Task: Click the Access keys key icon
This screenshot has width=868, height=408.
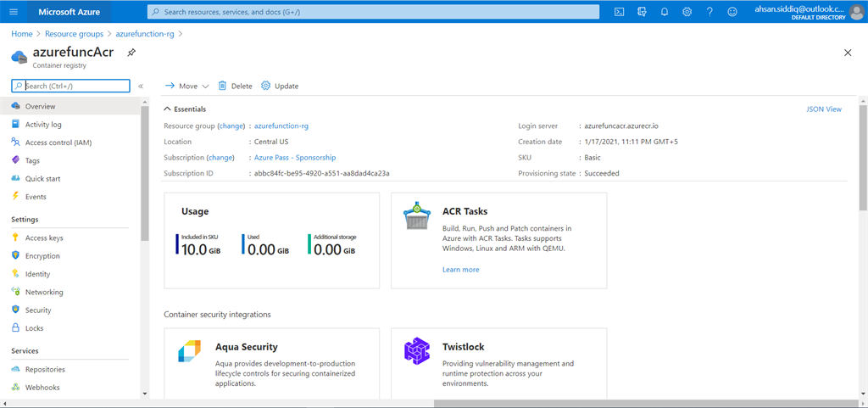Action: click(15, 238)
